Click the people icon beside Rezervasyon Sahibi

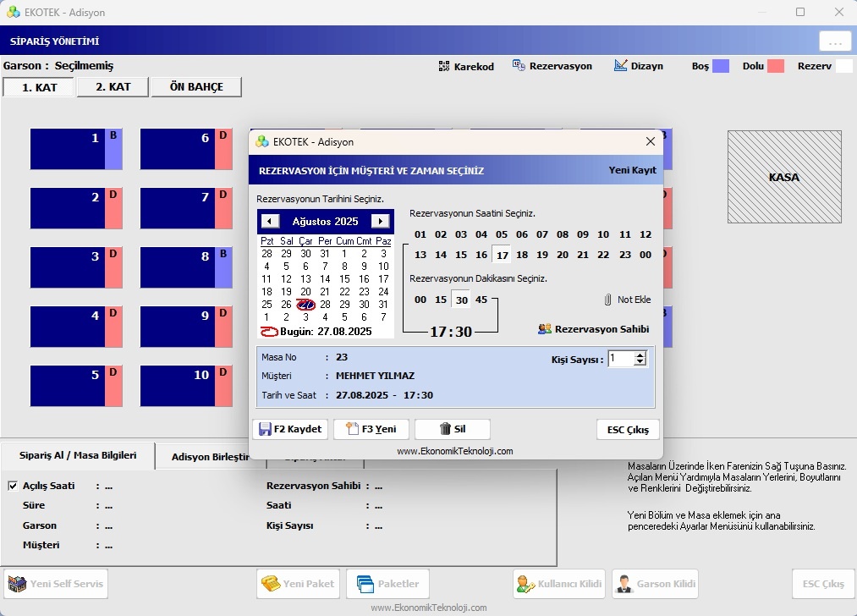(x=544, y=329)
